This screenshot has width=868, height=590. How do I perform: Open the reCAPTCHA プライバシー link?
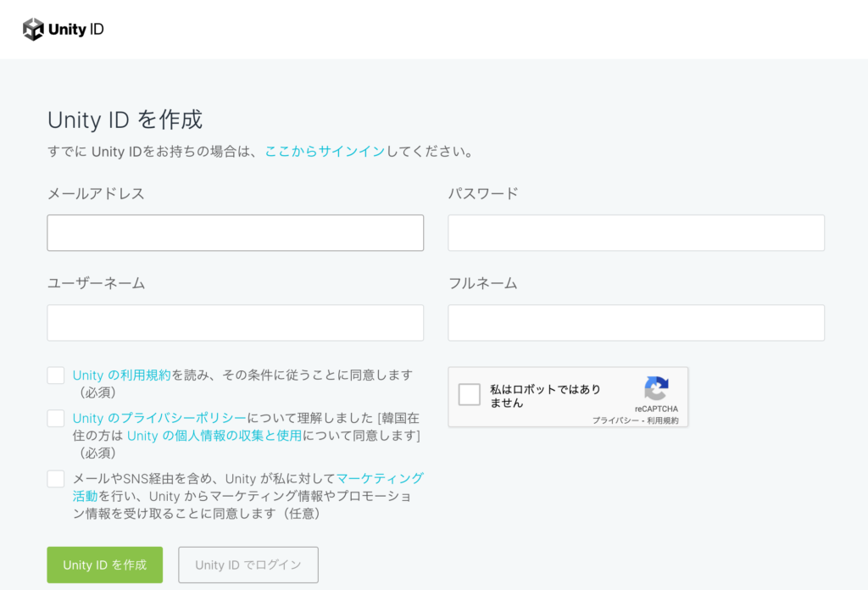[x=615, y=420]
